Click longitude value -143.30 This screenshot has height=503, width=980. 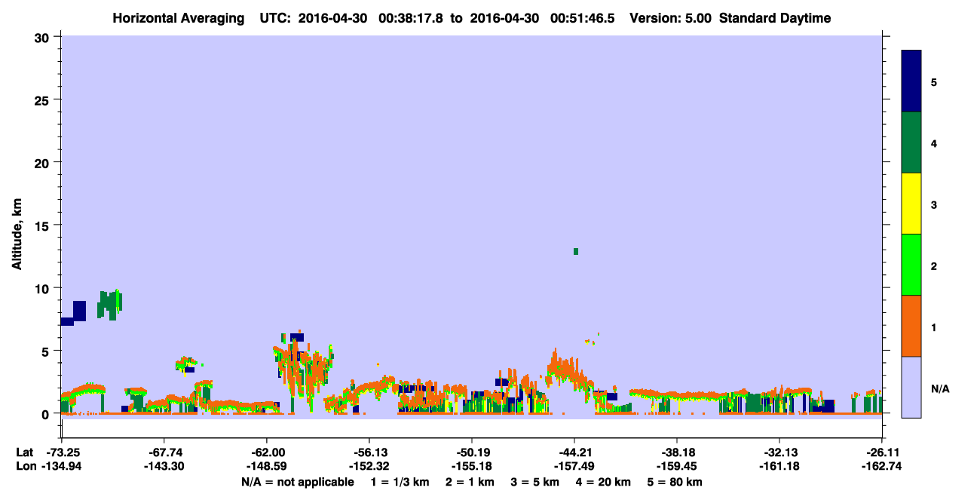point(164,465)
